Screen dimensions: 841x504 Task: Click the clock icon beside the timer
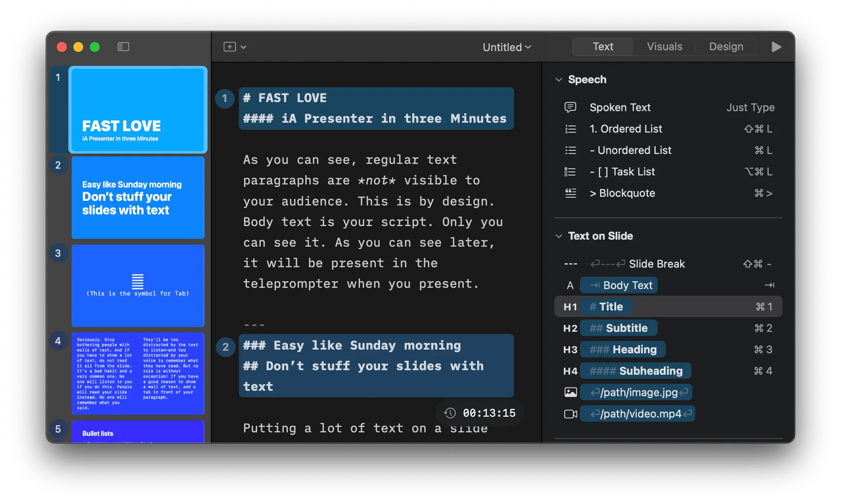tap(450, 413)
